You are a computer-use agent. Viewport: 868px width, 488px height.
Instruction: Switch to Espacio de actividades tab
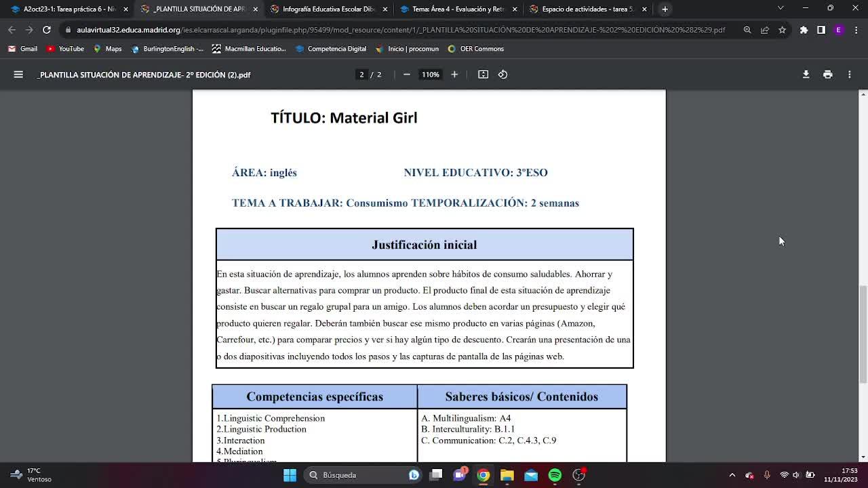pos(588,9)
